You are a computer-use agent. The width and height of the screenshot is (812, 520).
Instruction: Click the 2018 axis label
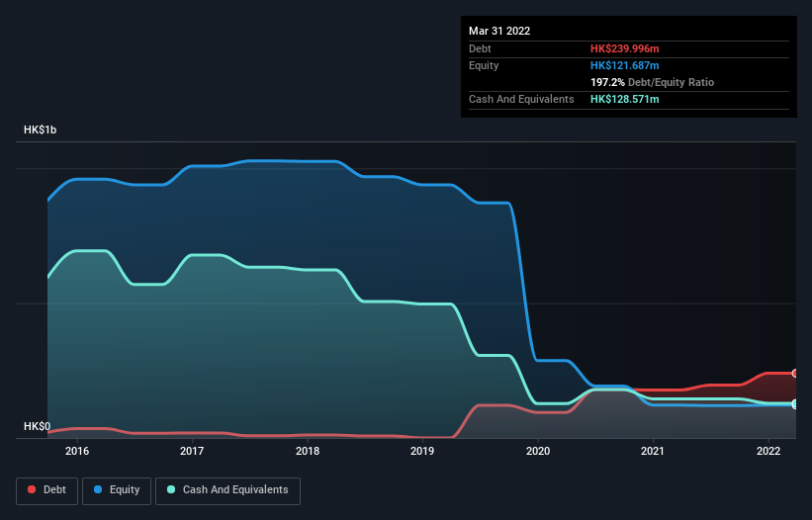click(308, 451)
